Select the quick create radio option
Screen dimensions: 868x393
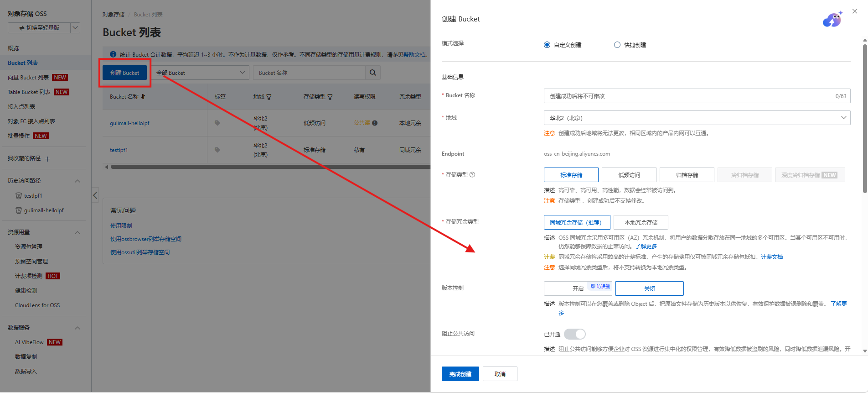coord(617,45)
